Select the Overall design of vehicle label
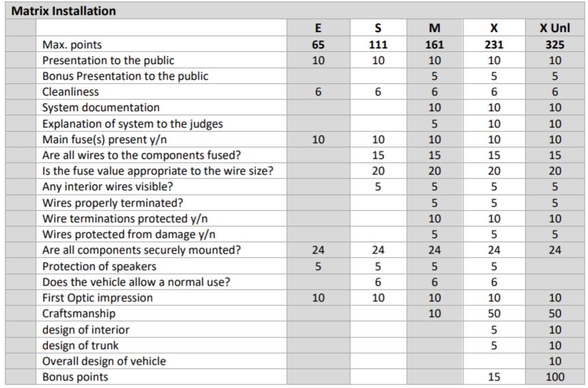The width and height of the screenshot is (588, 388). (104, 361)
